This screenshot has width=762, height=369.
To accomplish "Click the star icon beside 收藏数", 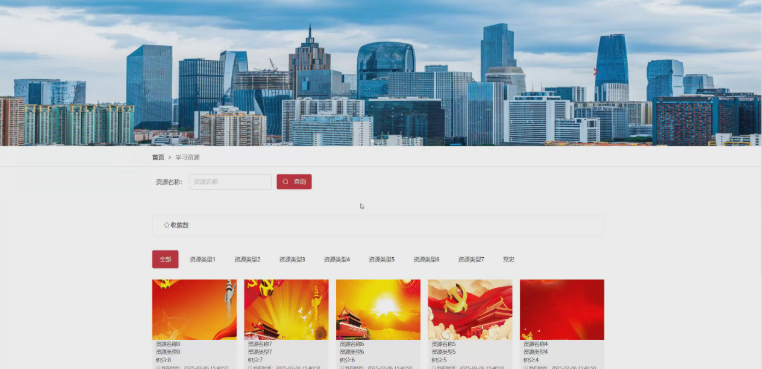I will [166, 225].
